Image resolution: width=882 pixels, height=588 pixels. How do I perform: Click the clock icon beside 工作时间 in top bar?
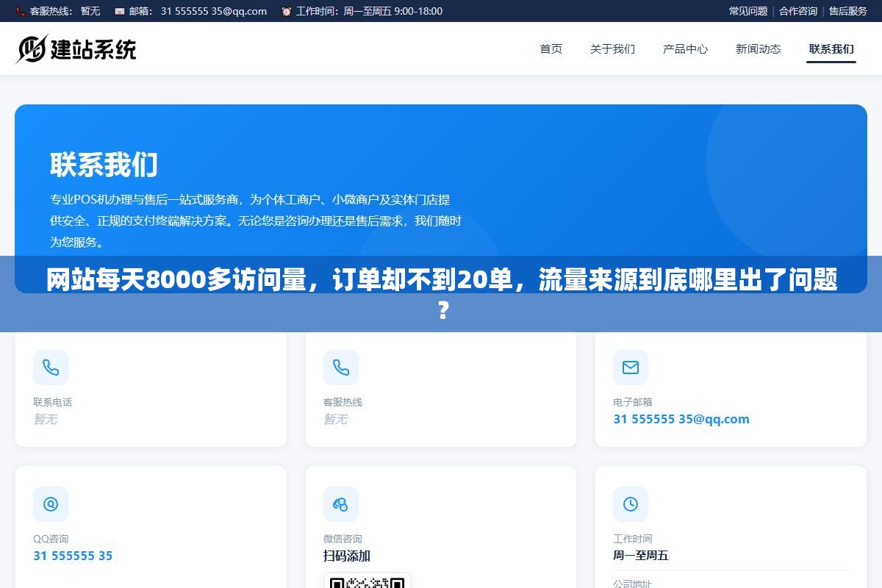[287, 11]
